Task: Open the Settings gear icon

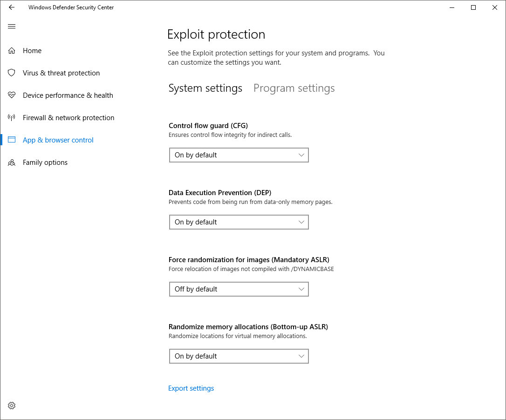Action: click(12, 406)
